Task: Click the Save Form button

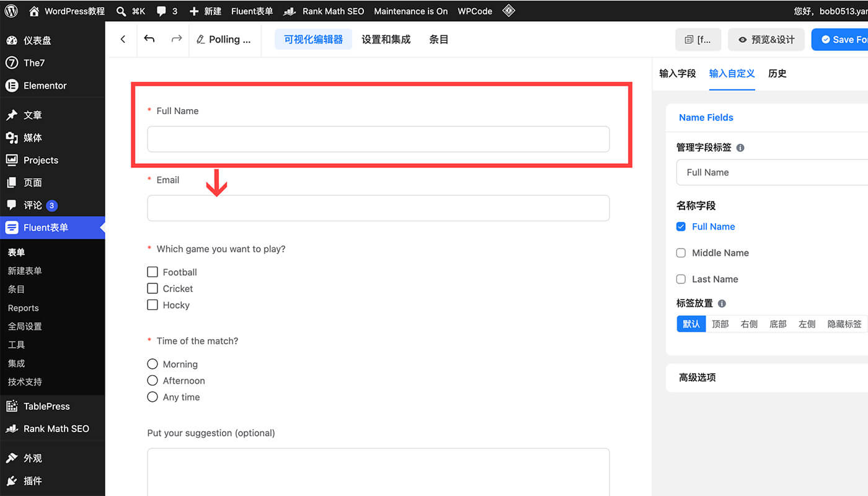Action: point(840,39)
